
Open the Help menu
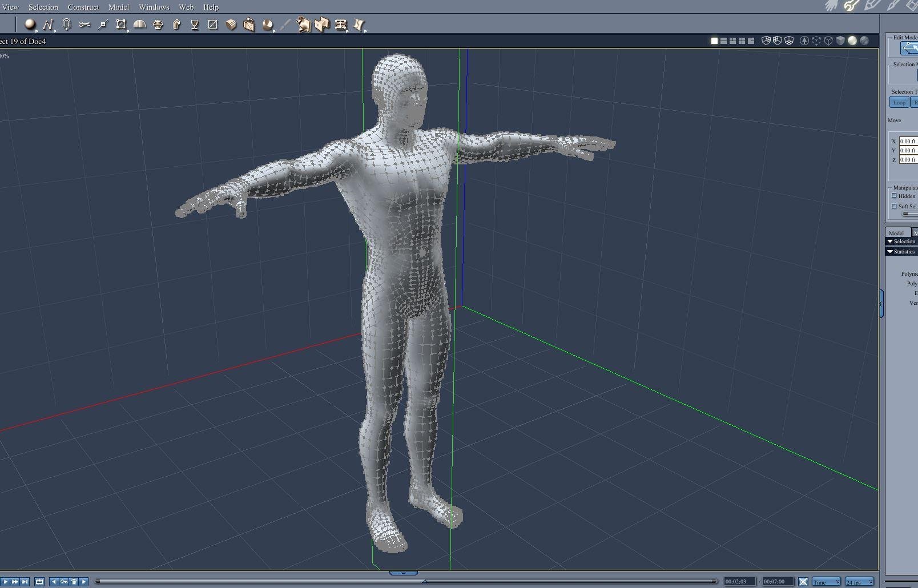(211, 7)
